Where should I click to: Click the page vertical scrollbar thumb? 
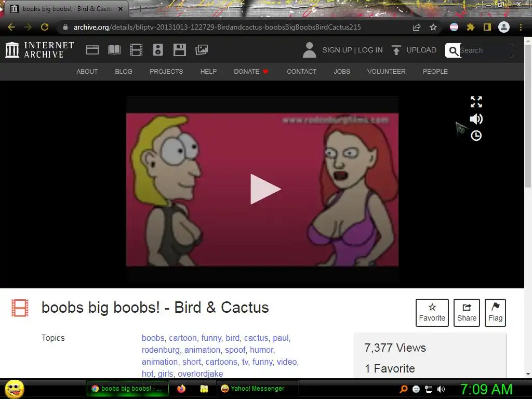pyautogui.click(x=528, y=116)
